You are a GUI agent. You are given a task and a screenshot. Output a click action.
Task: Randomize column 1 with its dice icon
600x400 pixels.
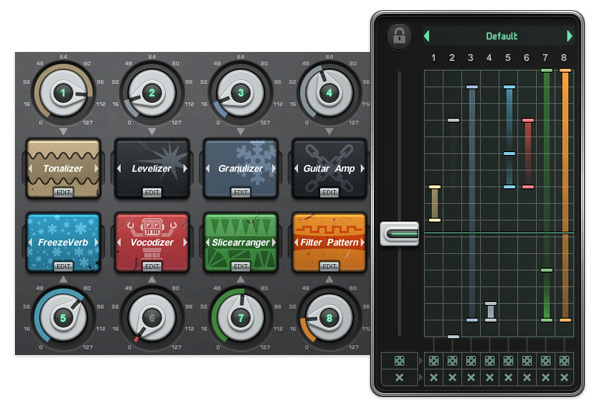pyautogui.click(x=434, y=361)
